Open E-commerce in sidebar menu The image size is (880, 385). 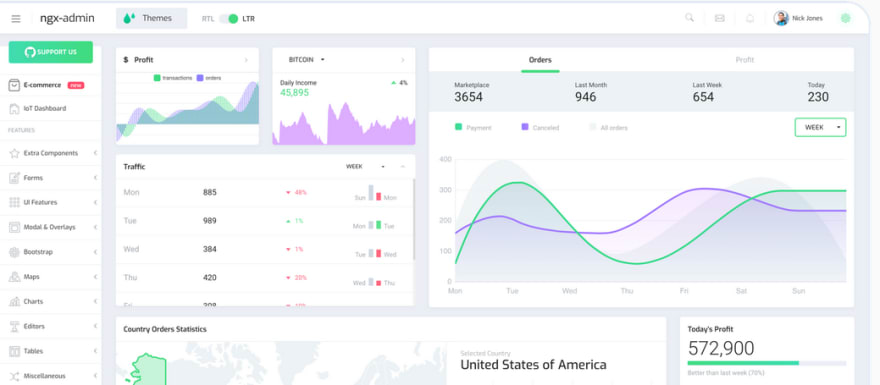(x=51, y=85)
